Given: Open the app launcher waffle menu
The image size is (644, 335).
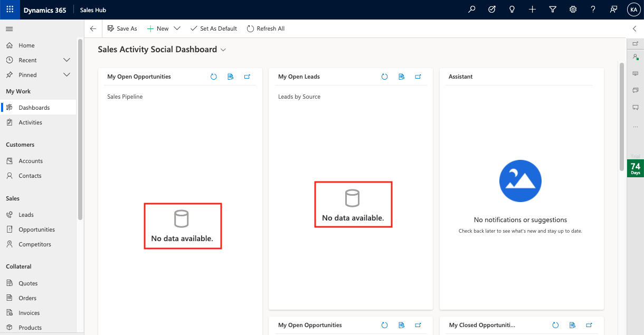Looking at the screenshot, I should (10, 9).
